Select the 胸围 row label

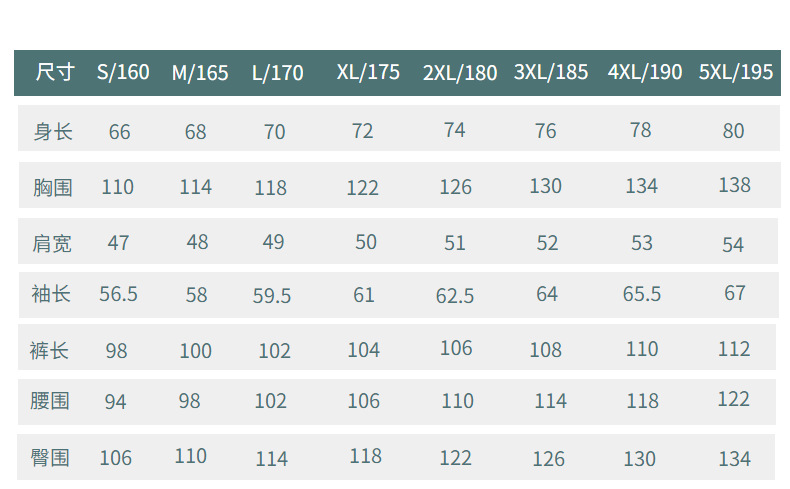pos(53,187)
